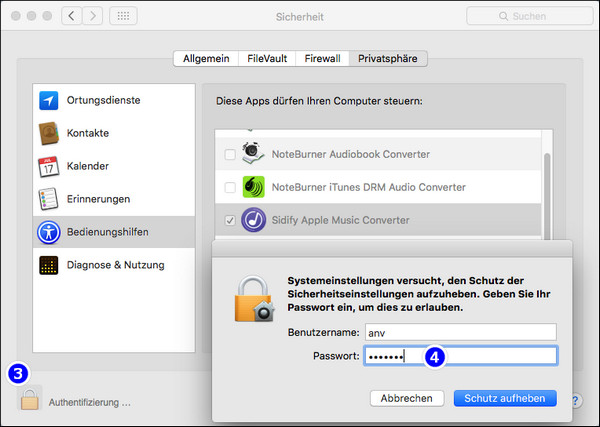The height and width of the screenshot is (427, 600).
Task: Enable NoteBurner iTunes DRM Audio Converter checkbox
Action: click(x=230, y=187)
